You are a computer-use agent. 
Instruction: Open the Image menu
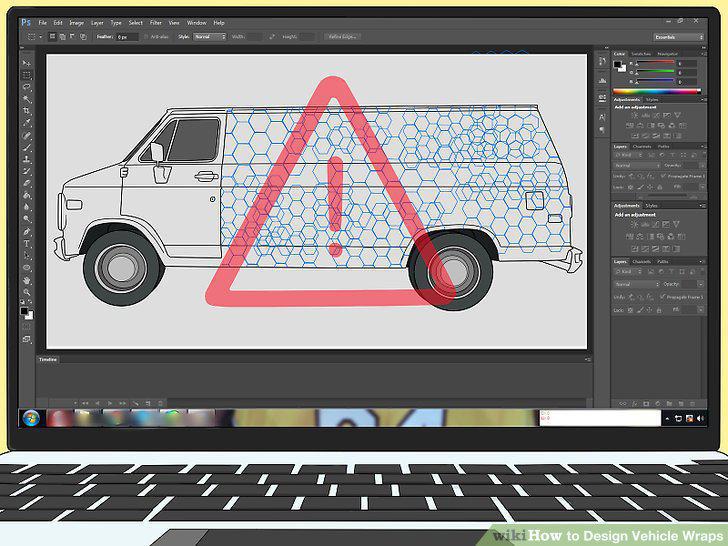pos(77,22)
